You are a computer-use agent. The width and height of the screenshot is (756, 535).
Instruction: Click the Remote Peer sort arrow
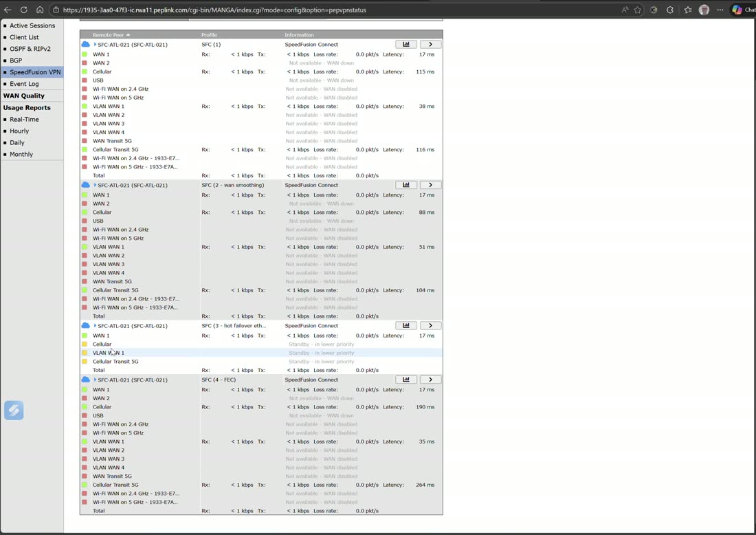129,35
